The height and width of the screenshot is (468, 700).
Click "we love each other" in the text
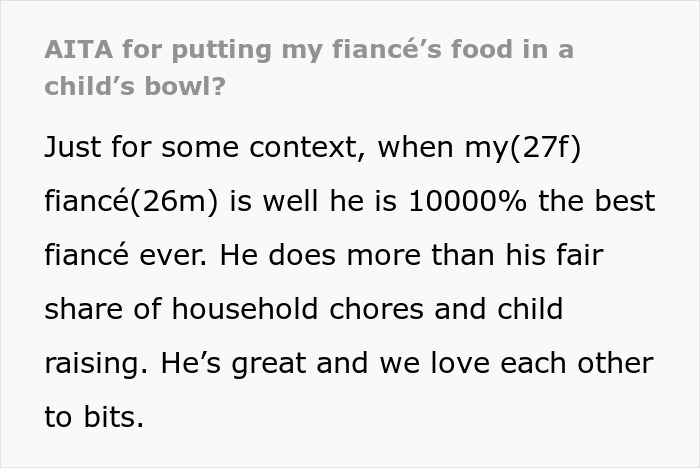coord(517,363)
